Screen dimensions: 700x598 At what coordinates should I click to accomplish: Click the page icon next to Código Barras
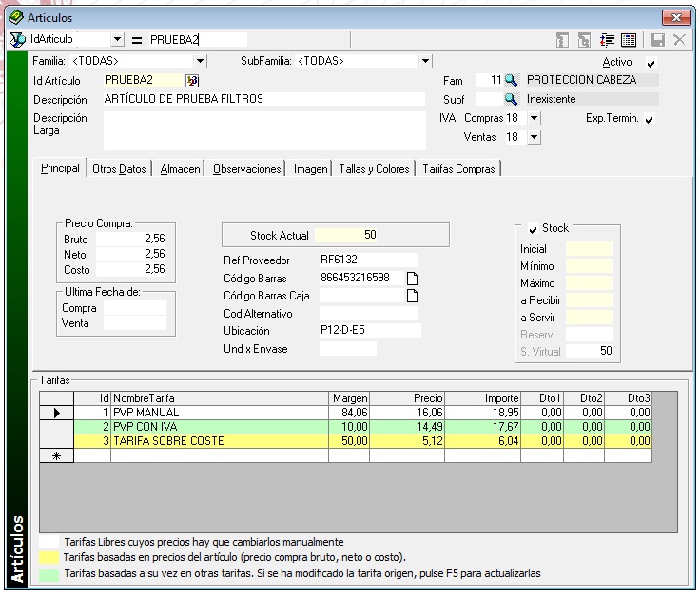[412, 279]
